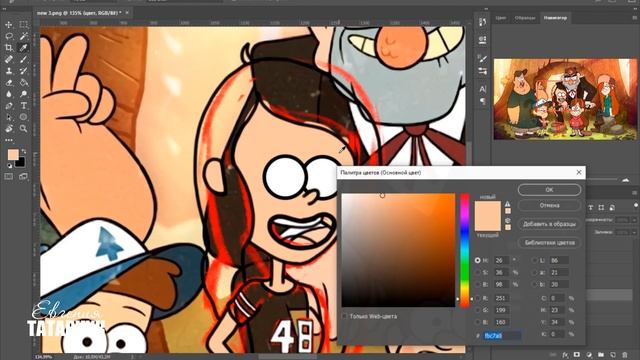Viewport: 640px width, 360px height.
Task: Select the S saturation radio button
Action: click(x=478, y=272)
